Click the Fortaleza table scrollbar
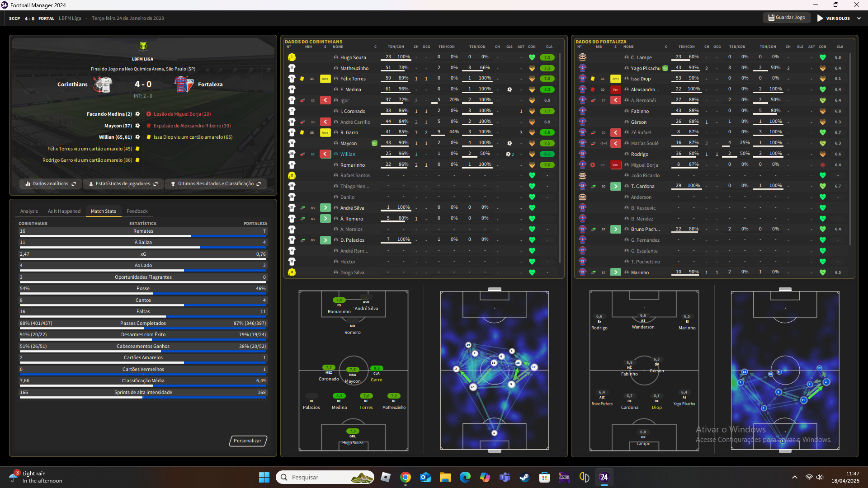 850,149
